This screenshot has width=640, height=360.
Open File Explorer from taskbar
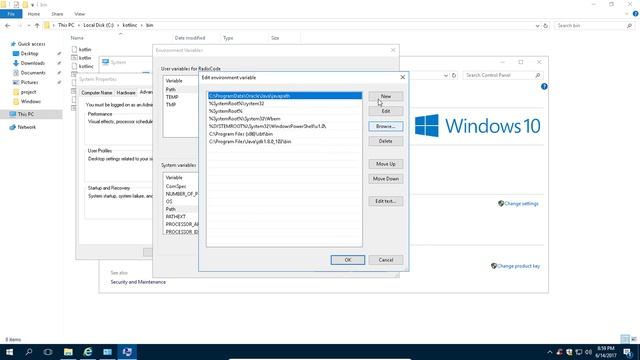point(68,352)
